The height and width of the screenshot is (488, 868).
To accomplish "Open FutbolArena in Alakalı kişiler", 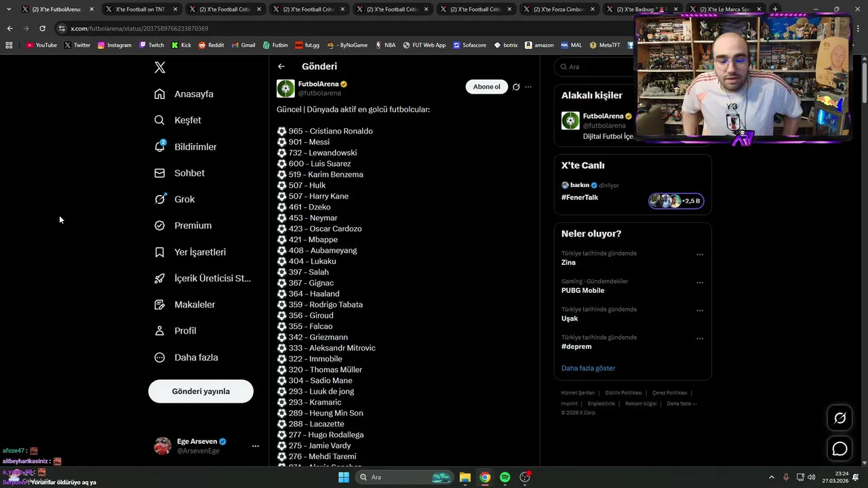I will (603, 116).
